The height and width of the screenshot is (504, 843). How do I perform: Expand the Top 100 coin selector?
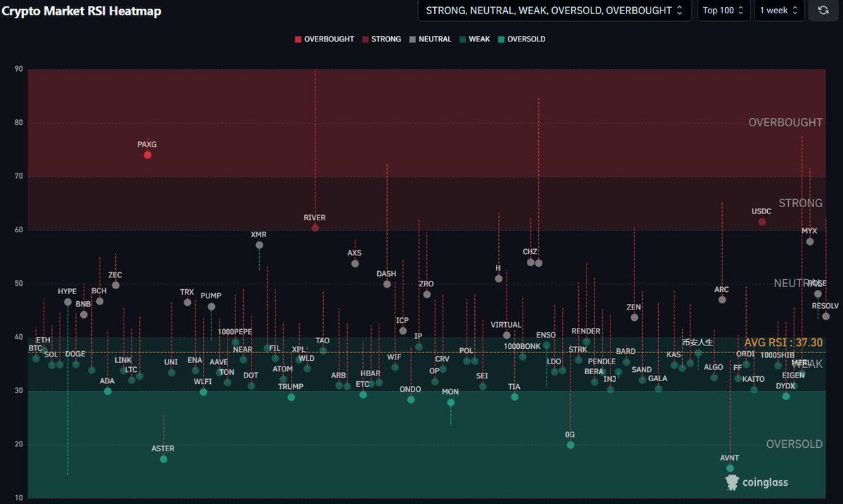click(723, 11)
